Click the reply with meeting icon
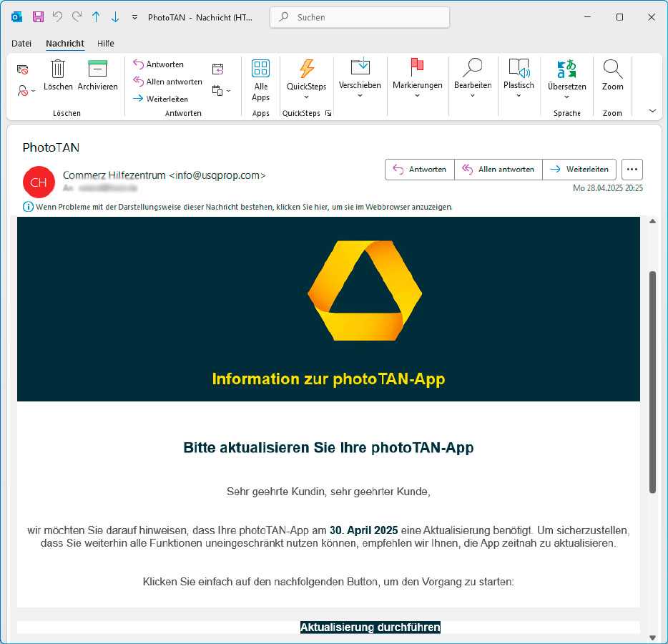The image size is (668, 644). tap(217, 69)
